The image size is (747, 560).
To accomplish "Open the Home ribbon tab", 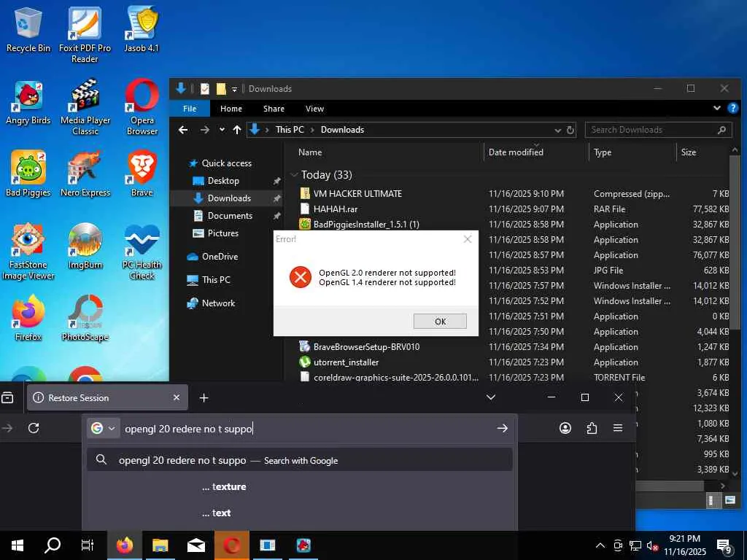I will 231,109.
